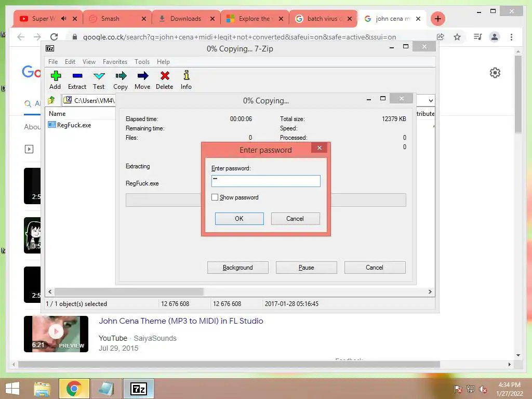Image resolution: width=532 pixels, height=399 pixels.
Task: Enable the Show password checkbox
Action: pos(215,197)
